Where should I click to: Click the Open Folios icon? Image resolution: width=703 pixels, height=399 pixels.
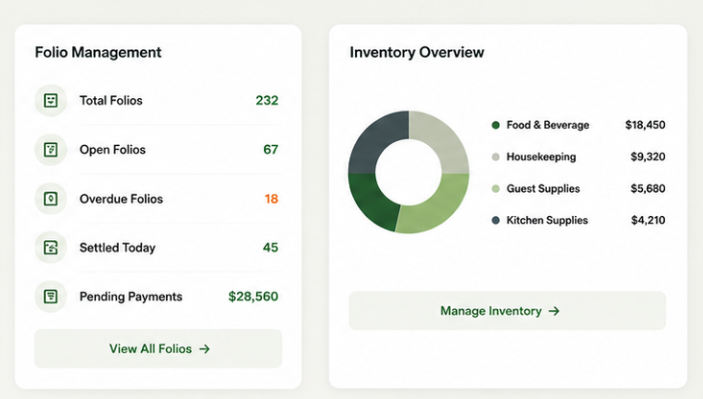coord(51,149)
